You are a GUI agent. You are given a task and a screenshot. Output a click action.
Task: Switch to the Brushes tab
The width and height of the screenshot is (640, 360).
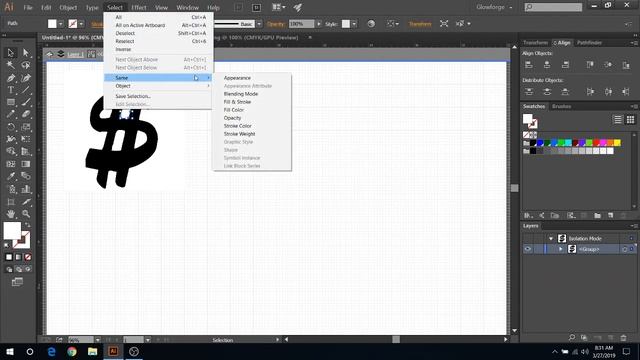point(561,106)
